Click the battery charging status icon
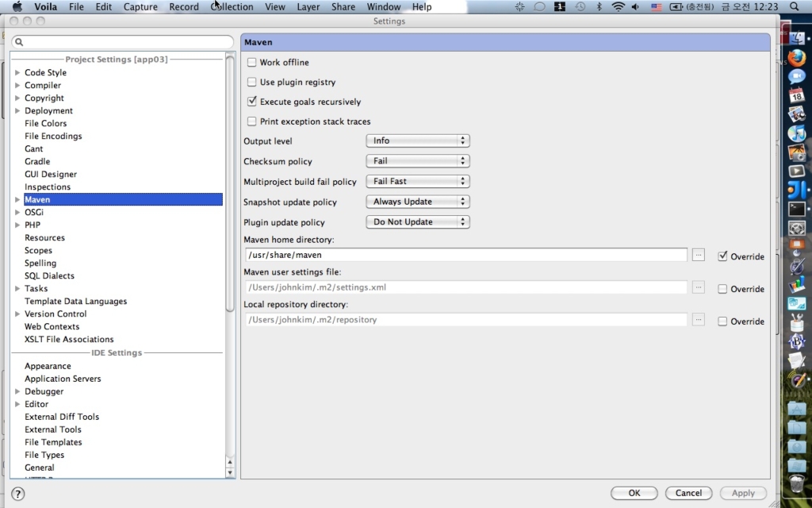The image size is (812, 508). 676,6
